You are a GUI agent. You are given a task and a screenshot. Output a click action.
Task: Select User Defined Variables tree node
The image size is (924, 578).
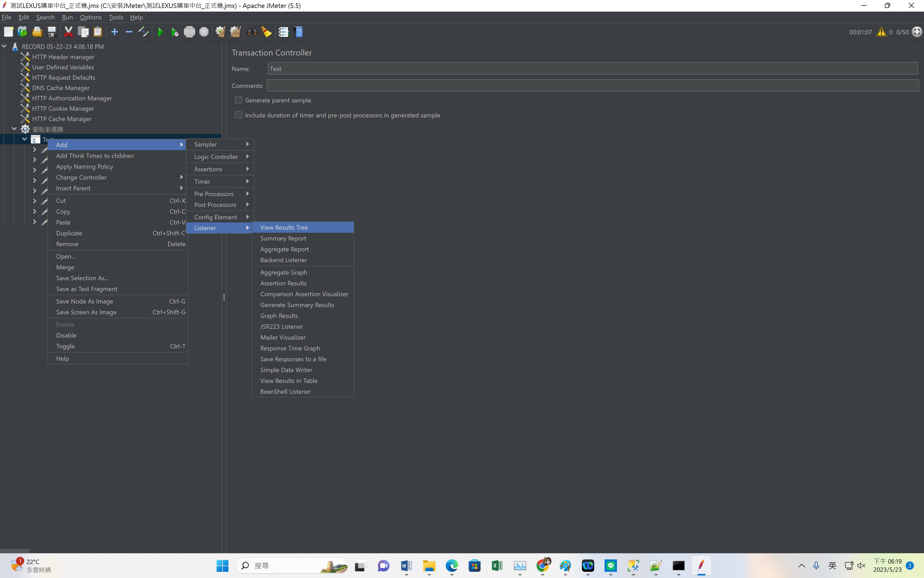63,67
